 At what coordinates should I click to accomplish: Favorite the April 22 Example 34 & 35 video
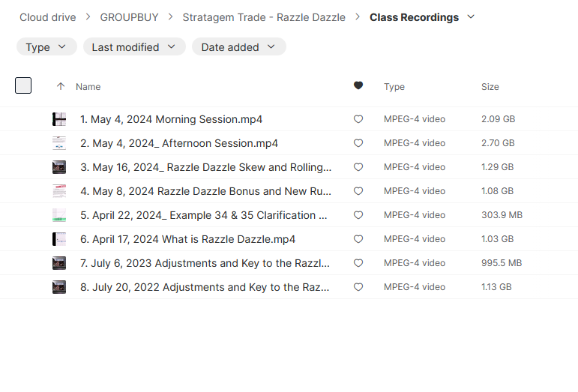(x=358, y=215)
